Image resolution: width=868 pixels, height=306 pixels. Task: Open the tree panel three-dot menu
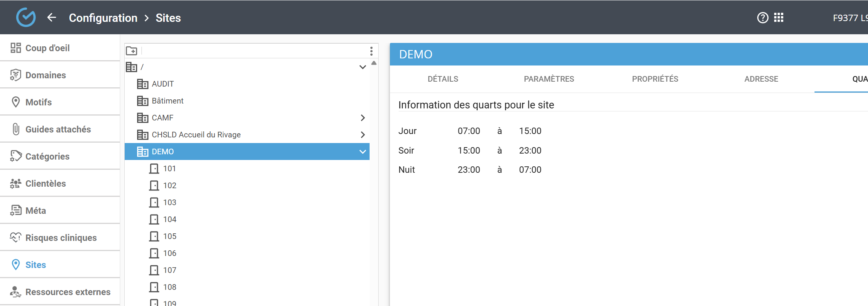pos(371,51)
